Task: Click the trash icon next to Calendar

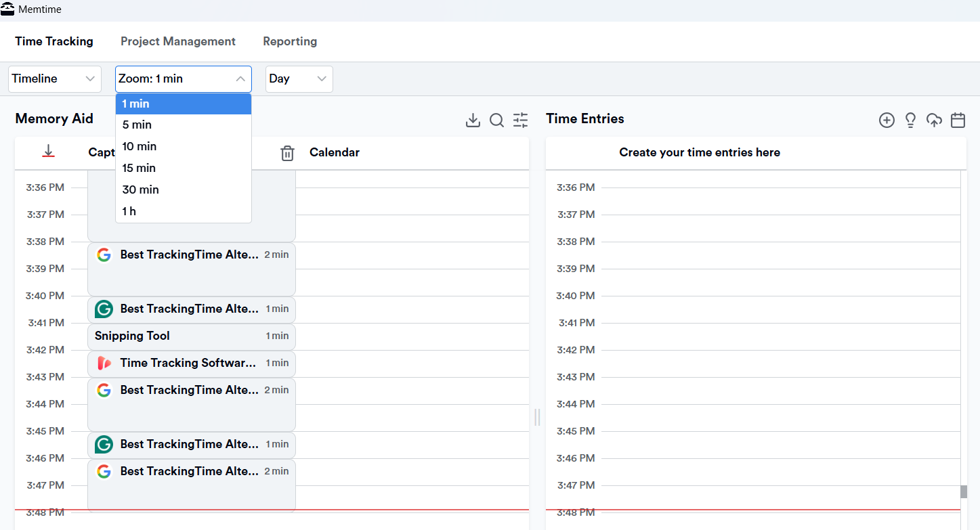Action: click(287, 153)
